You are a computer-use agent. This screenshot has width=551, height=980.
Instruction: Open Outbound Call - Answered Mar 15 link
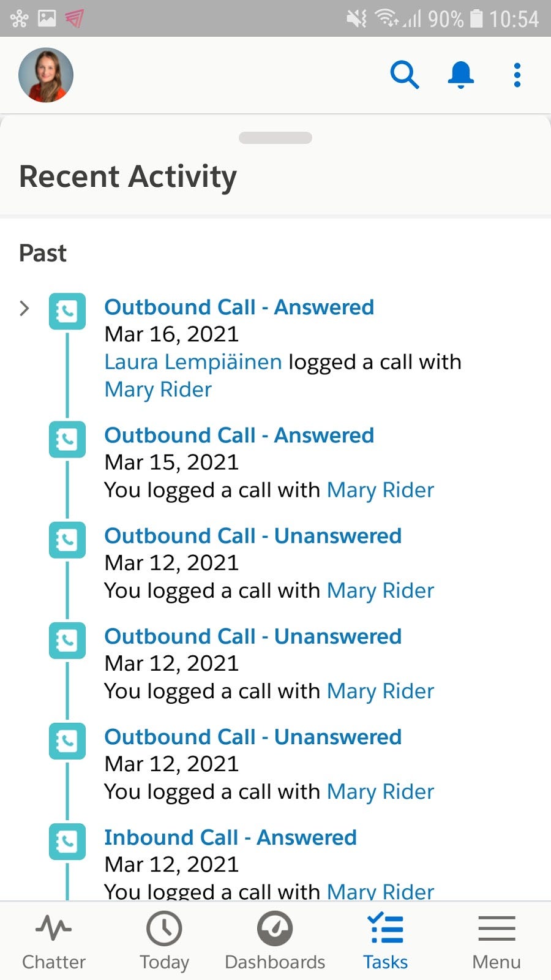point(239,435)
